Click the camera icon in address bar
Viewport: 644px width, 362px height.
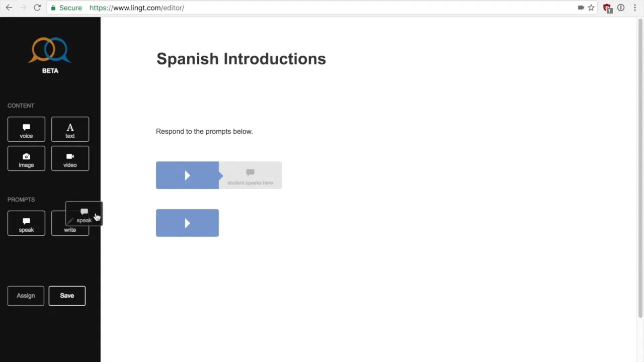pos(581,8)
